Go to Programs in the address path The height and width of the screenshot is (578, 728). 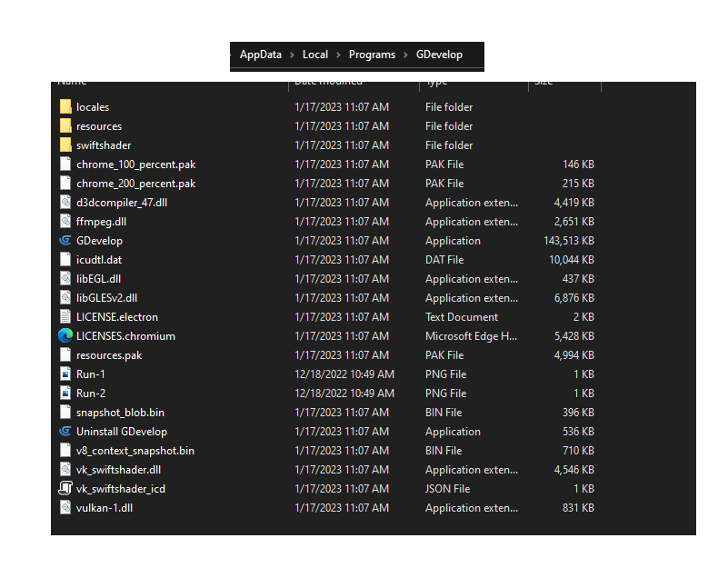(372, 55)
